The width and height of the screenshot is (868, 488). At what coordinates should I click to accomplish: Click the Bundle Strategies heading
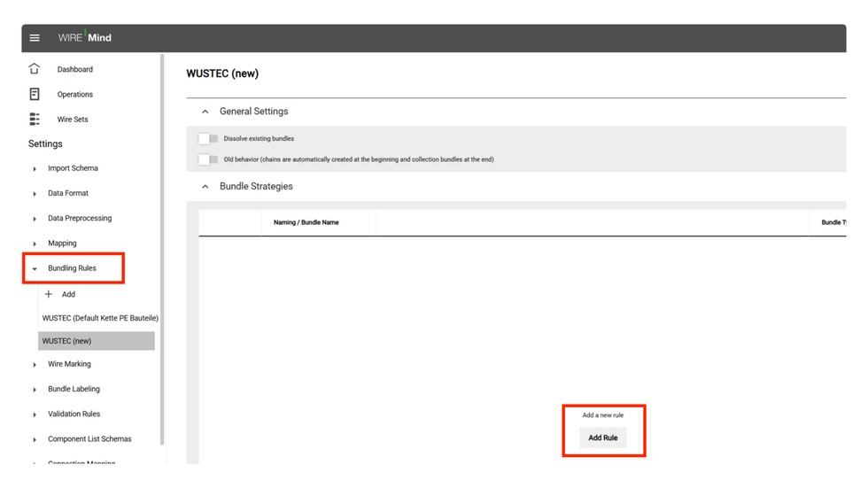click(256, 187)
